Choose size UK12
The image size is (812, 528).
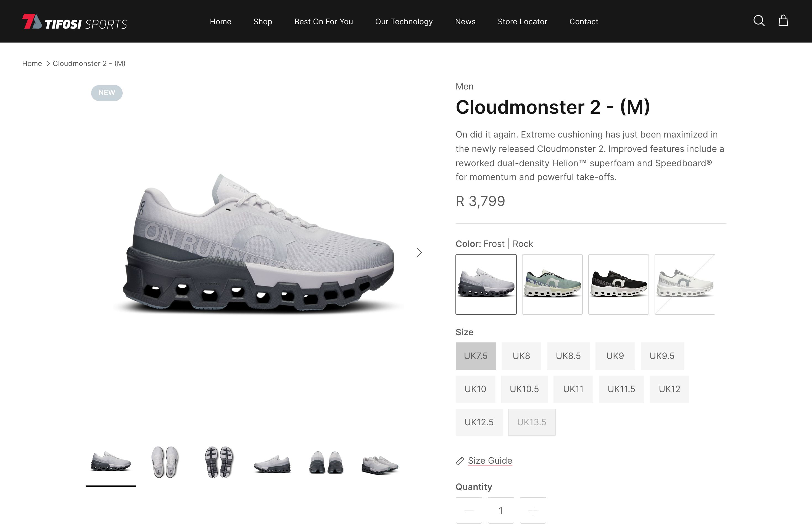(x=669, y=389)
